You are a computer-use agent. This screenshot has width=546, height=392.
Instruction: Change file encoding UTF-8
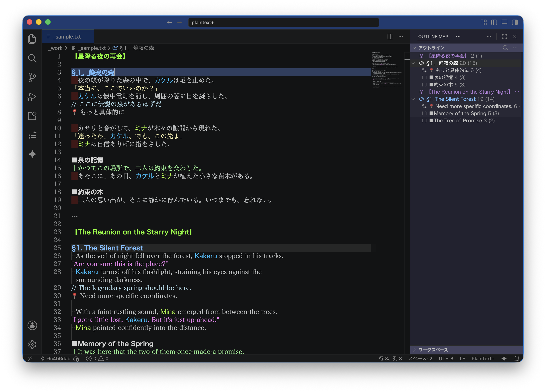tap(446, 358)
